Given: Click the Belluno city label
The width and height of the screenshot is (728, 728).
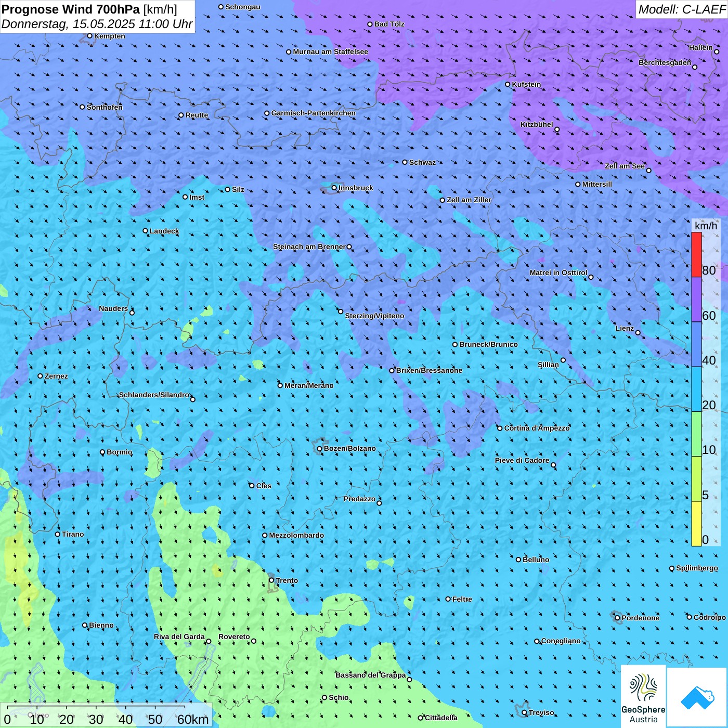Looking at the screenshot, I should (x=536, y=560).
